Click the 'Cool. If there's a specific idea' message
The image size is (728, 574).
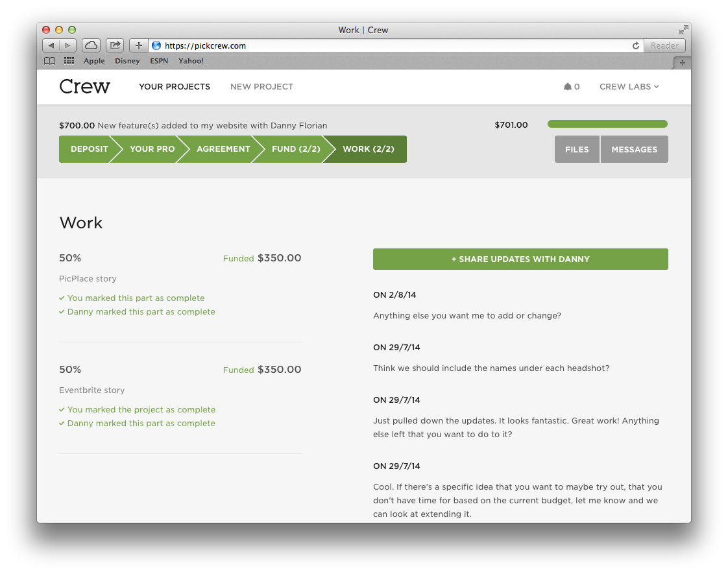pyautogui.click(x=518, y=500)
